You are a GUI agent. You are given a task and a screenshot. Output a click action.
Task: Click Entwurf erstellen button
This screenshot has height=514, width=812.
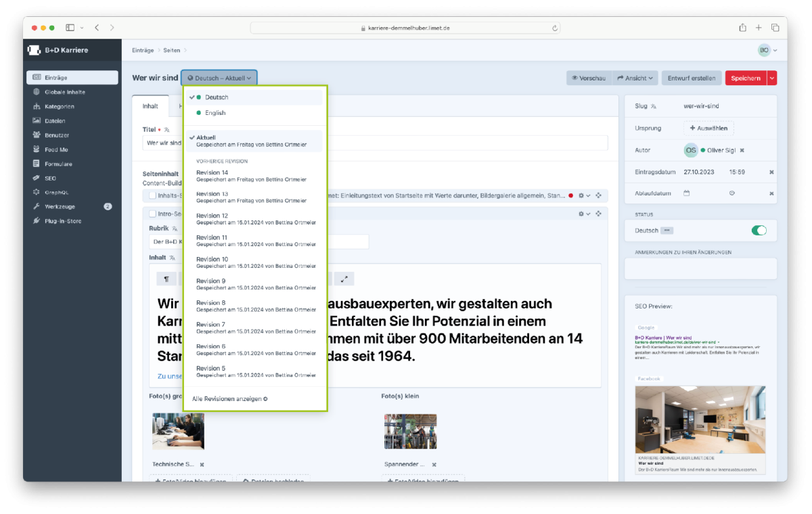692,78
